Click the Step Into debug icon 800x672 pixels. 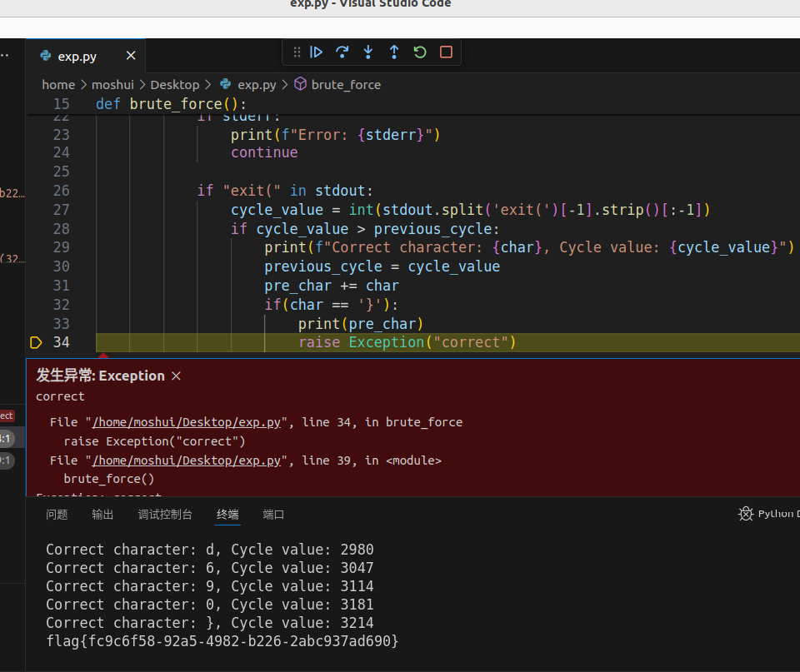pyautogui.click(x=367, y=52)
